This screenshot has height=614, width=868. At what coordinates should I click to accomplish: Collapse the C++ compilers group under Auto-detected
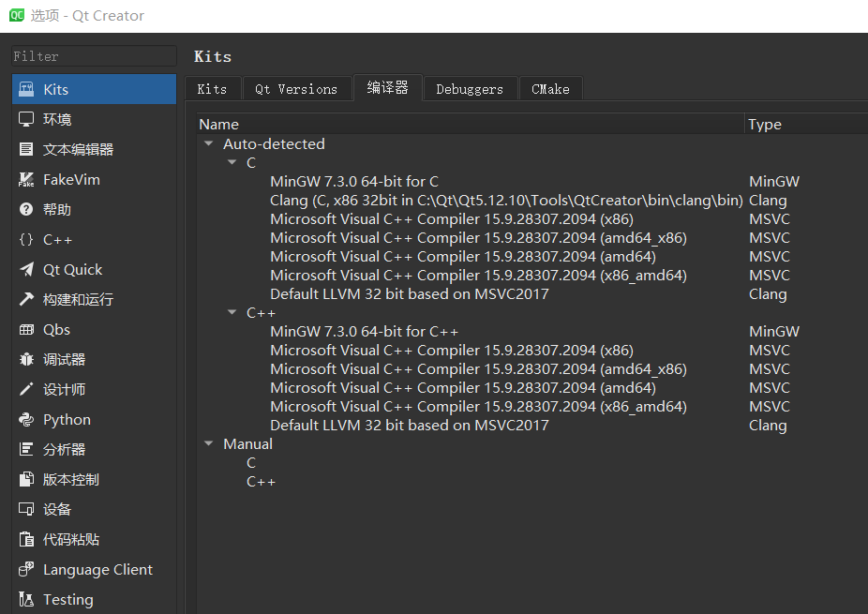[x=232, y=312]
